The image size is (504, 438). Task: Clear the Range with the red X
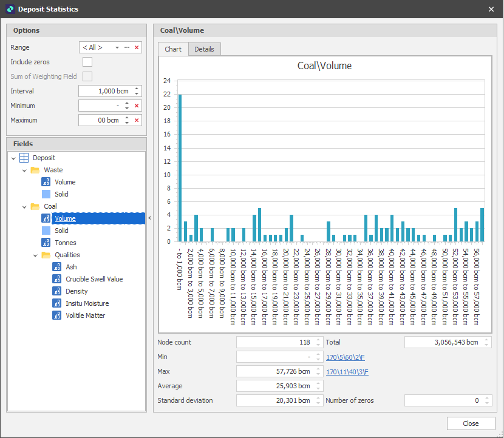[x=137, y=47]
